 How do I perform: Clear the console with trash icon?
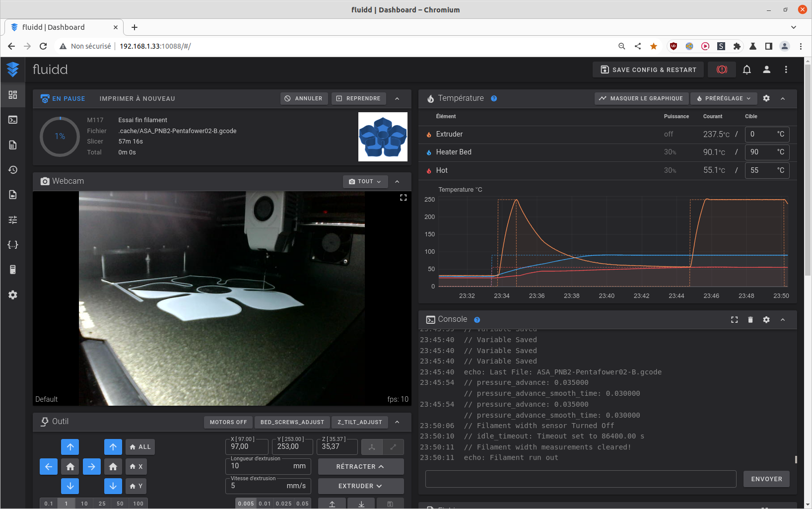tap(750, 320)
